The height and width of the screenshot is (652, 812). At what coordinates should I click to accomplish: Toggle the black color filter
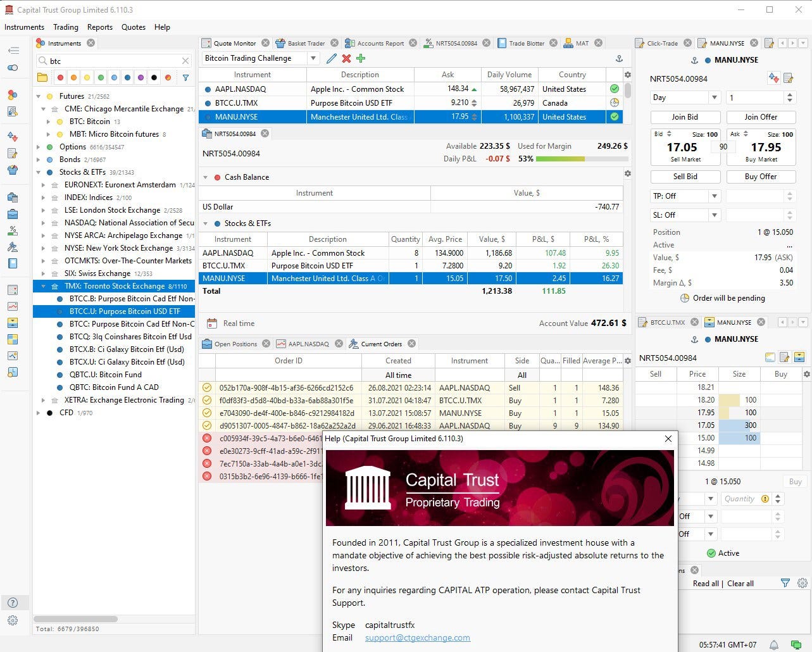click(154, 78)
